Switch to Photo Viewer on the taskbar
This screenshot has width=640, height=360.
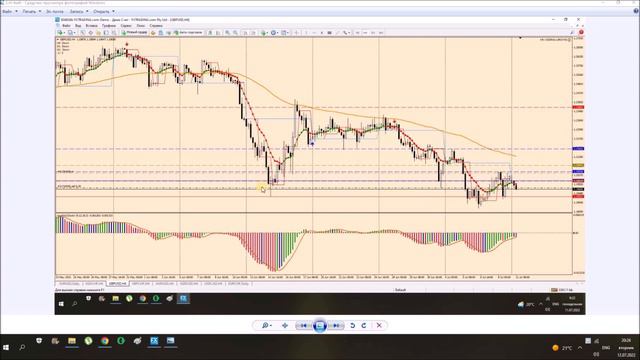[x=170, y=341]
